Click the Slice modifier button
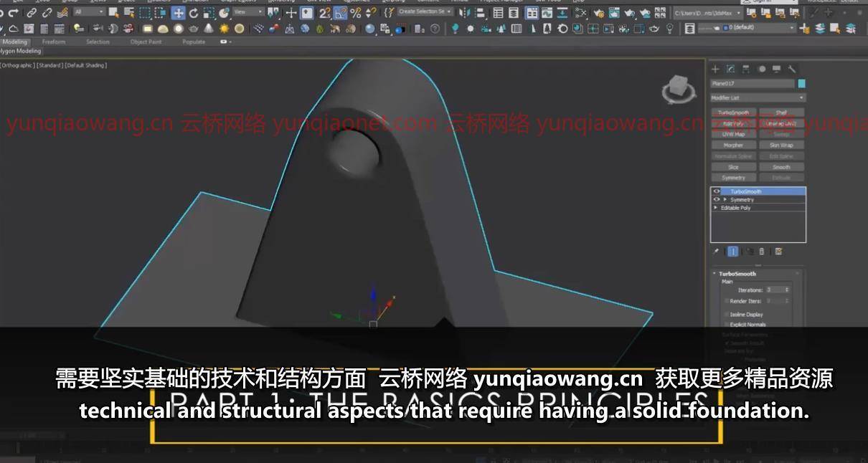Screen dimensions: 868x463 (733, 167)
